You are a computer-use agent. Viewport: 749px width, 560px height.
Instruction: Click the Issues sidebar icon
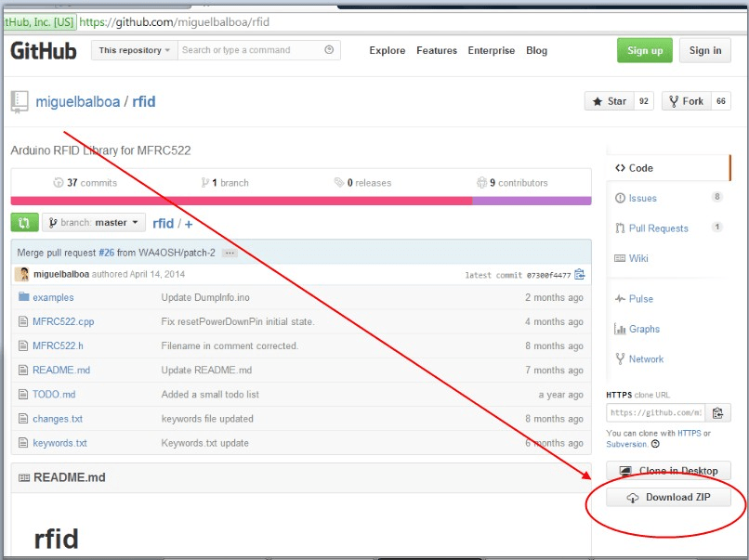[620, 198]
